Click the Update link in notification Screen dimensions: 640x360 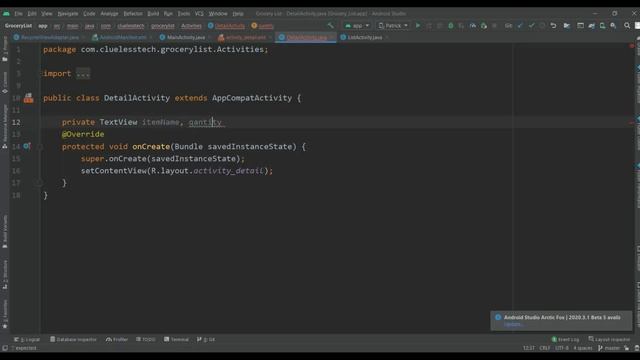(x=512, y=324)
